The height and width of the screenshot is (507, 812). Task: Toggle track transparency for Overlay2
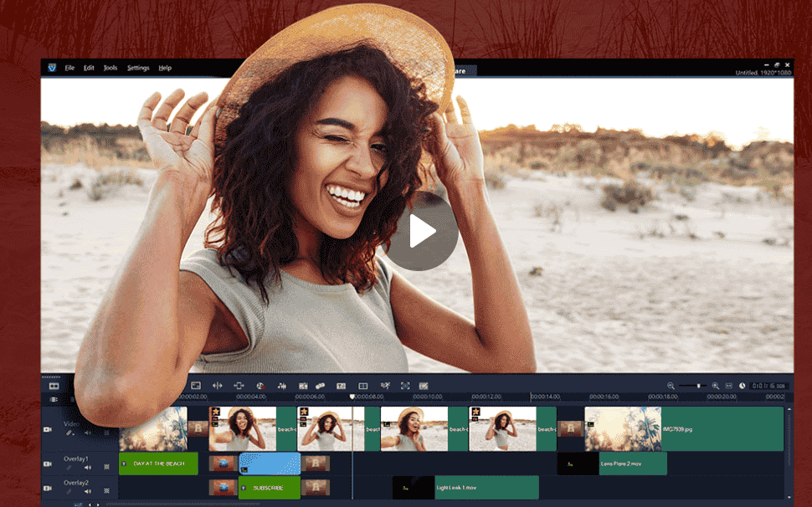[x=106, y=491]
